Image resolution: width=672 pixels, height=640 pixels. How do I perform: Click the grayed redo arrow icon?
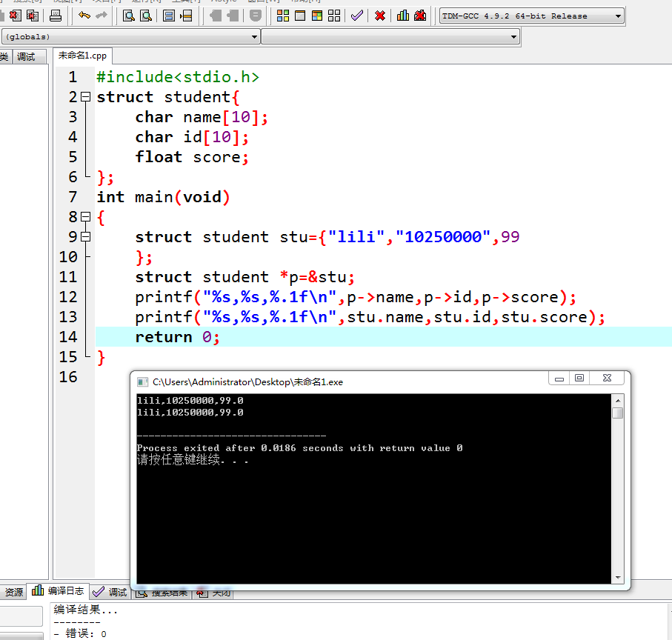click(x=102, y=16)
